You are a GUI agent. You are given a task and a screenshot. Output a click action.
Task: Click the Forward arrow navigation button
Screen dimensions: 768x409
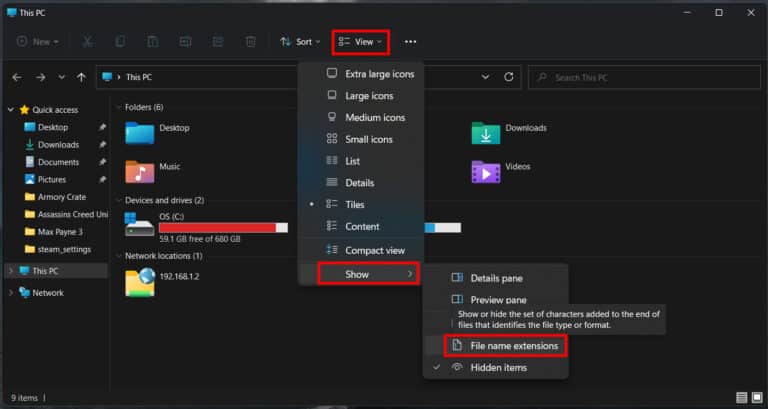pos(41,77)
